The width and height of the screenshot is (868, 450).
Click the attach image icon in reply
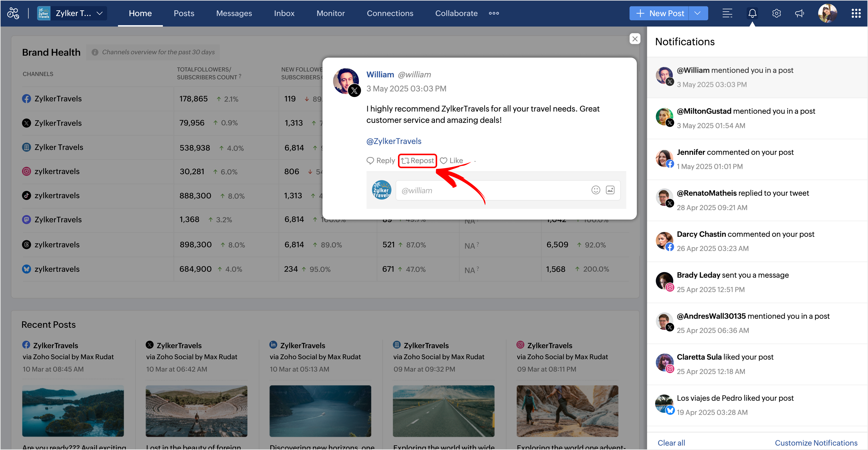[610, 190]
